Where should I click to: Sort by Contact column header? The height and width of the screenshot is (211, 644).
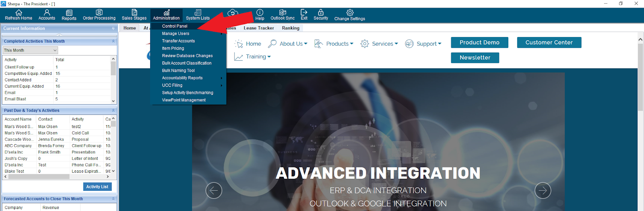(x=54, y=119)
